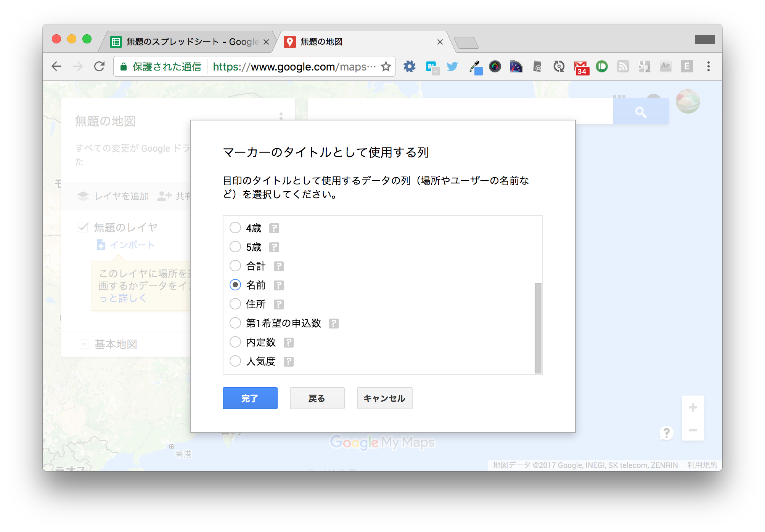Select the 内定数 radio option
Image resolution: width=765 pixels, height=532 pixels.
point(235,342)
